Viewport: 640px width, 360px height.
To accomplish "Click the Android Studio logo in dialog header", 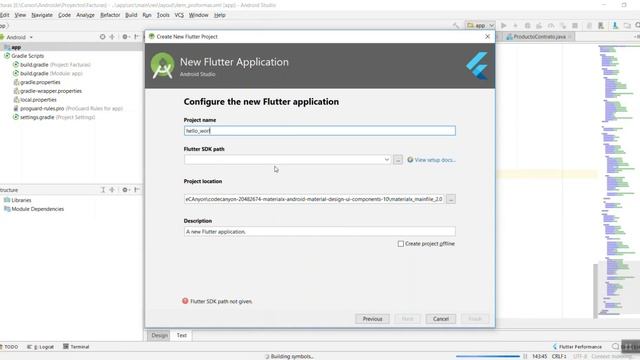I will coord(162,66).
